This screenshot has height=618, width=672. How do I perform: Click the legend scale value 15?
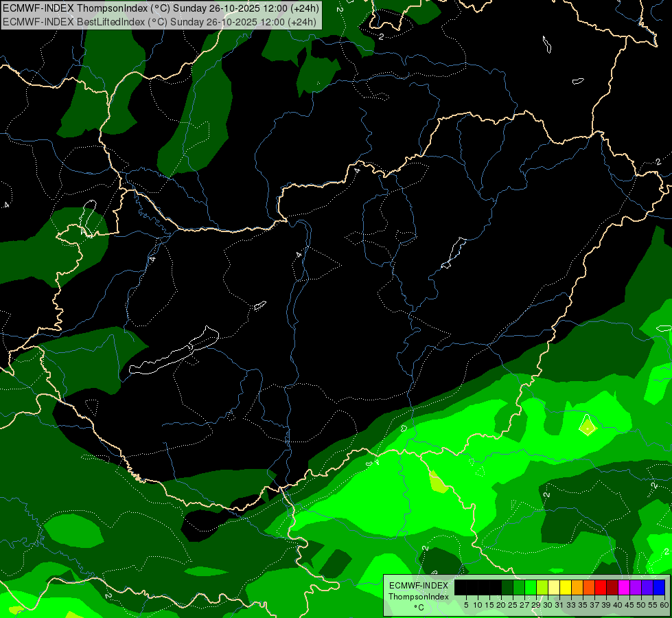click(489, 605)
